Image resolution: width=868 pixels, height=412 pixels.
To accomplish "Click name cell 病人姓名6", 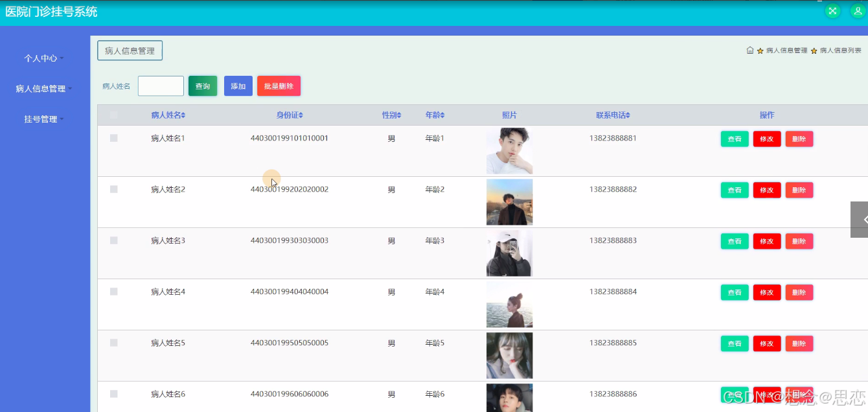I will tap(168, 394).
